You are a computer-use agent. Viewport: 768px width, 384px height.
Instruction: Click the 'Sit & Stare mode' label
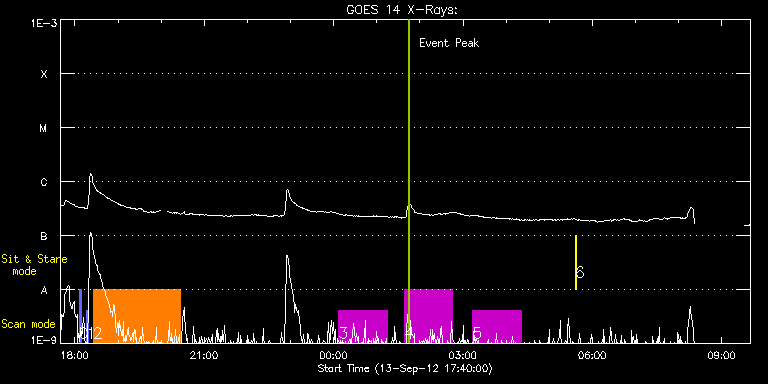34,264
